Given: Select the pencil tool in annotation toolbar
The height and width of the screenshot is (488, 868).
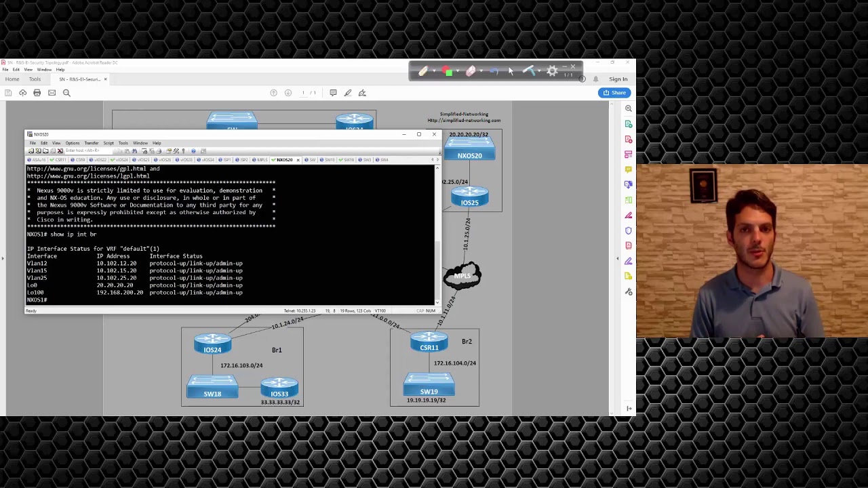Looking at the screenshot, I should point(423,71).
